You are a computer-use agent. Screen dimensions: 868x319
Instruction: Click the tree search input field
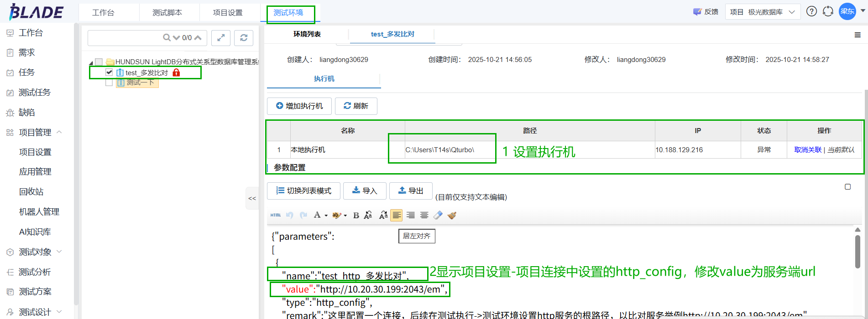(x=125, y=38)
